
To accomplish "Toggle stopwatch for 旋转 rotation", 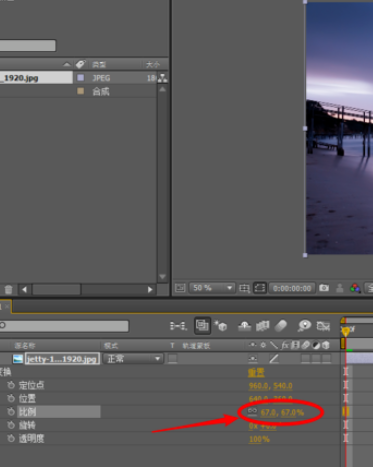I will point(11,425).
